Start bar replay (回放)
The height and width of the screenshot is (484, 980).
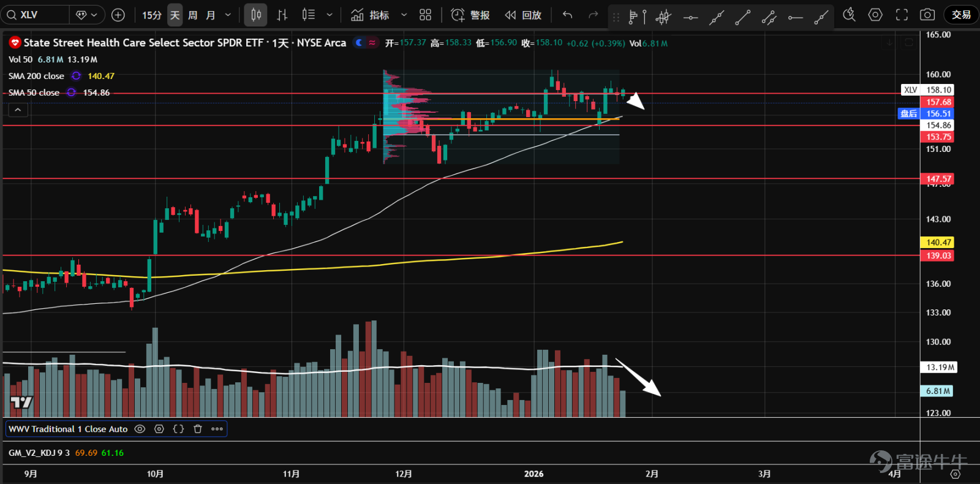523,15
